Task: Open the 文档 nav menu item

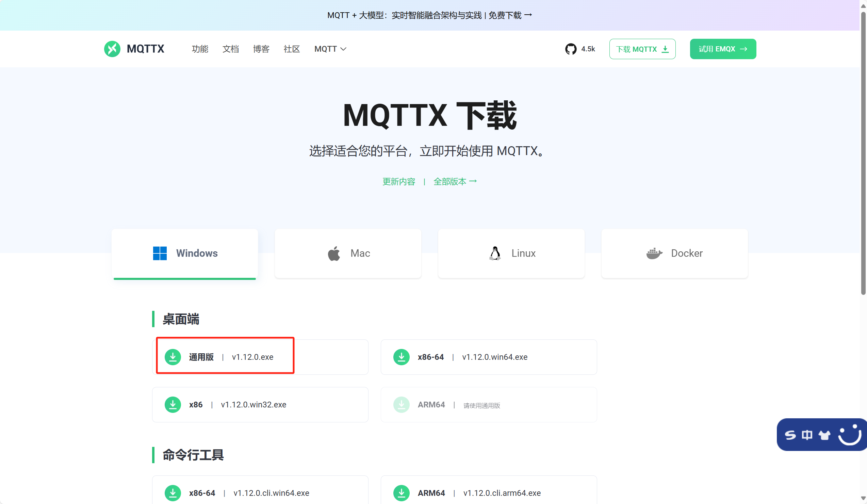Action: click(230, 49)
